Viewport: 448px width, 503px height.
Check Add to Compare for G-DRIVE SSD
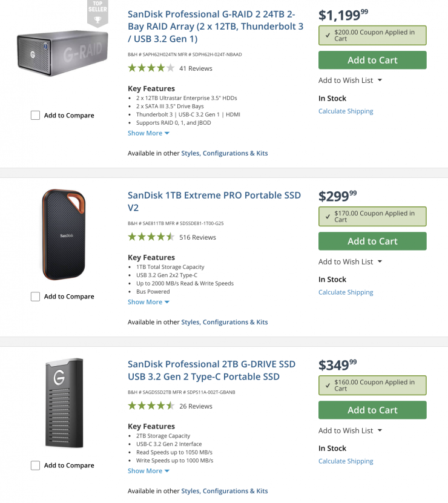35,465
